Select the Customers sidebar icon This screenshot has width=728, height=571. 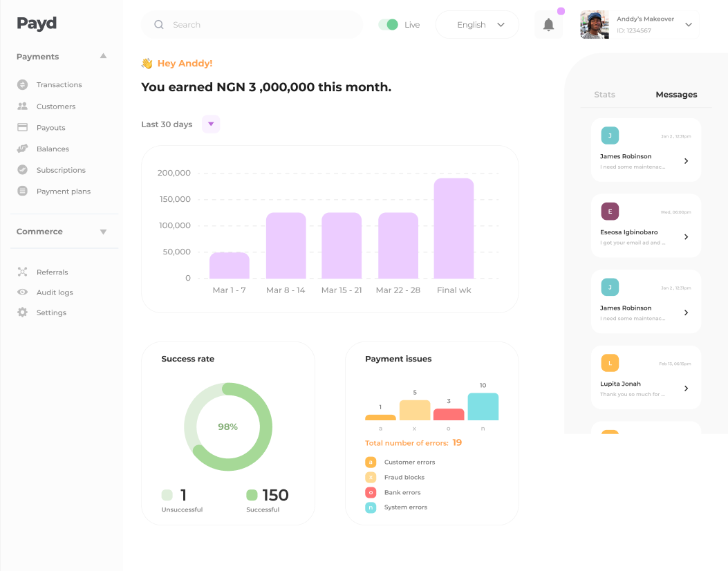21,106
